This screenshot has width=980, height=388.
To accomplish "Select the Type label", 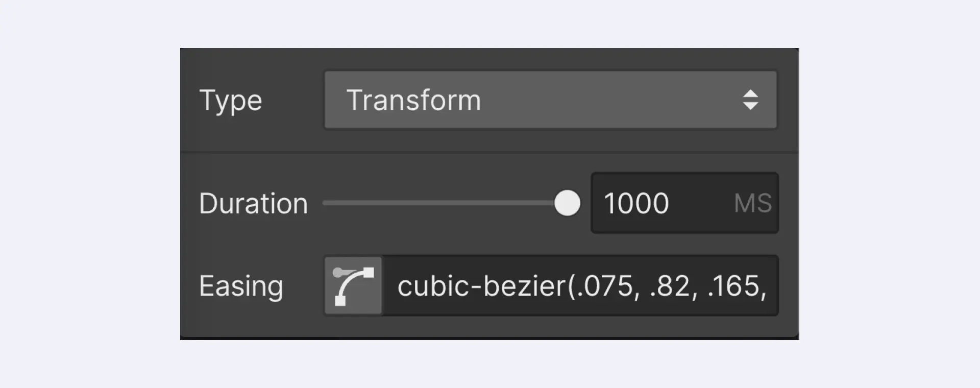I will [x=231, y=101].
